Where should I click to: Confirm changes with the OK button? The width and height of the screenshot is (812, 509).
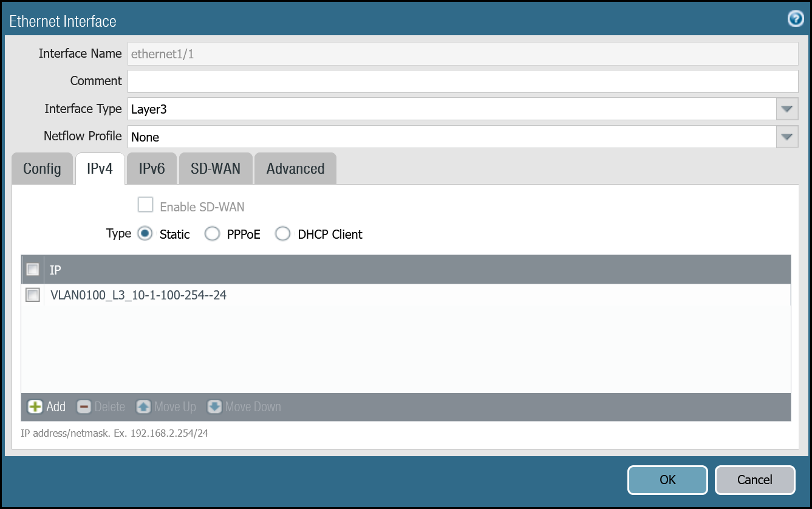pos(667,479)
